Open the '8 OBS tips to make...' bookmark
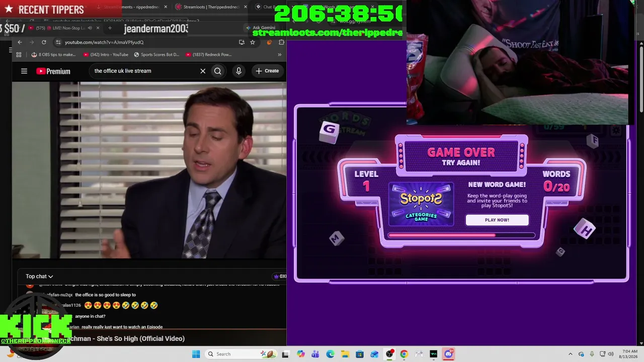This screenshot has width=644, height=362. point(53,54)
